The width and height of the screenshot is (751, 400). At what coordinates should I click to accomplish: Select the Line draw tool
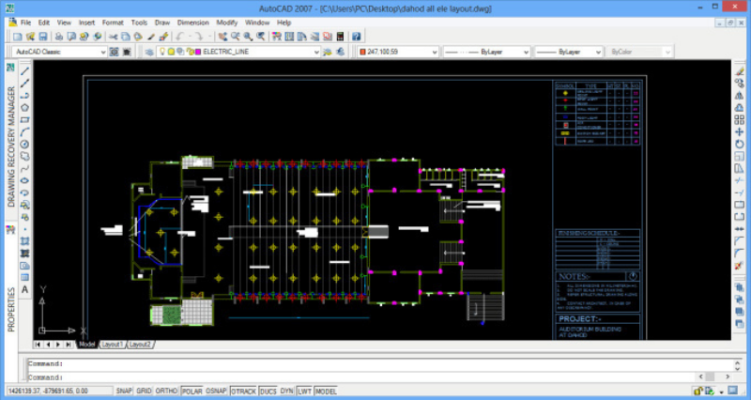point(26,70)
